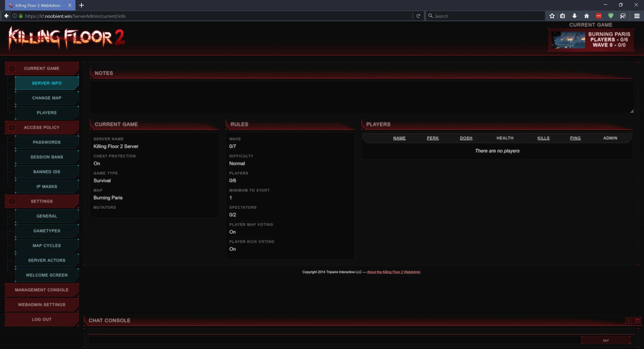Sort players table by Perk
This screenshot has width=644, height=349.
click(x=433, y=138)
